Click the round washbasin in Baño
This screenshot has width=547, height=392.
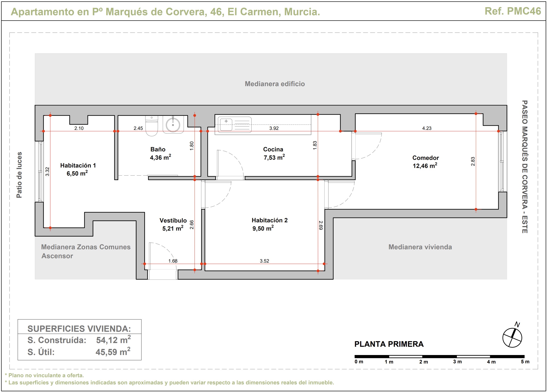173,125
